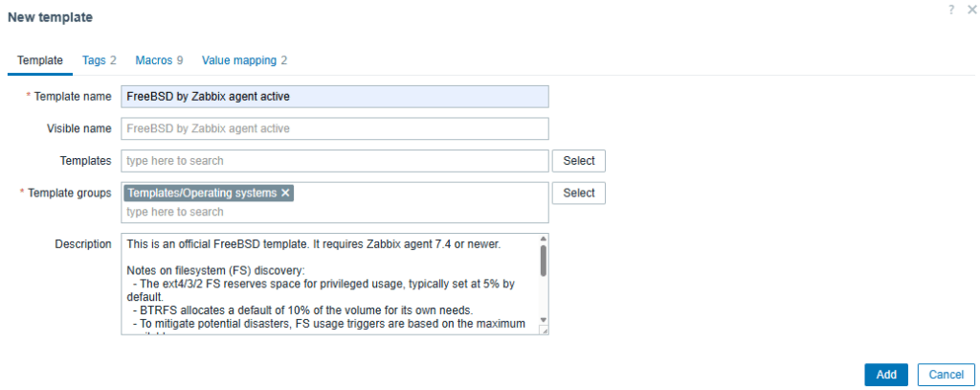Remove Templates/Operating systems group tag
980x390 pixels.
click(x=285, y=193)
